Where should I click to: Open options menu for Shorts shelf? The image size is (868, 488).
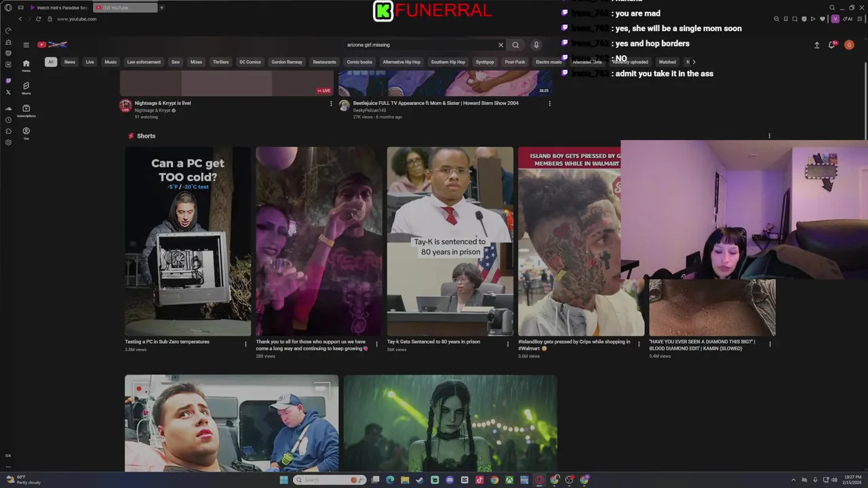[x=769, y=136]
